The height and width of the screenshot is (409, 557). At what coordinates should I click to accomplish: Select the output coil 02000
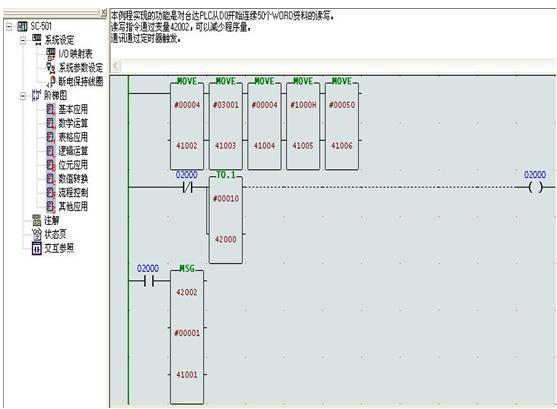point(535,187)
